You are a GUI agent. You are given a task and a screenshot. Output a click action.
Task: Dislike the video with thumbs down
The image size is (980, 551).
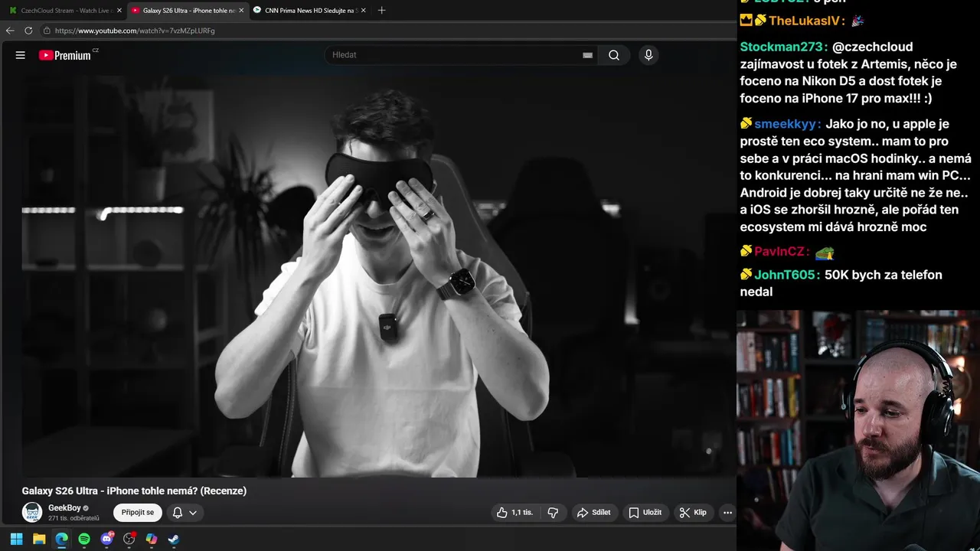(x=553, y=512)
